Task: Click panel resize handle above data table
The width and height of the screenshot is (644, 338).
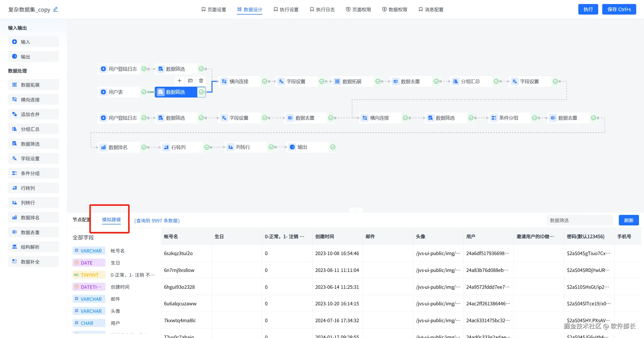Action: pos(356,210)
